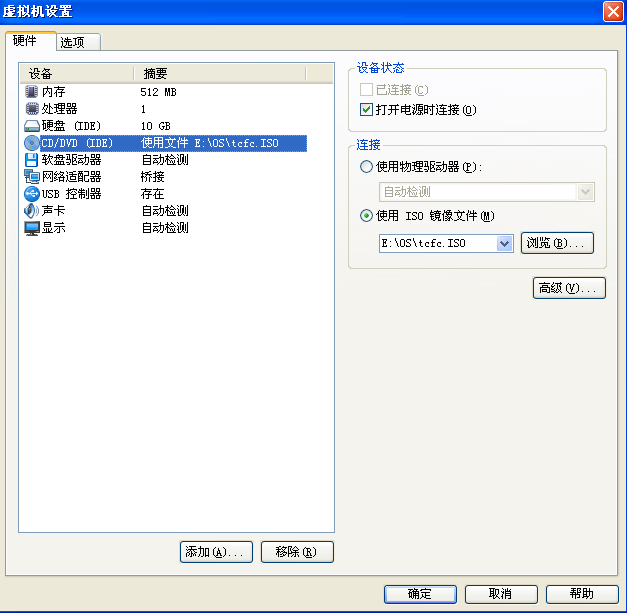Click the memory chip icon for 内存
Screen dimensions: 627x613
tap(31, 92)
